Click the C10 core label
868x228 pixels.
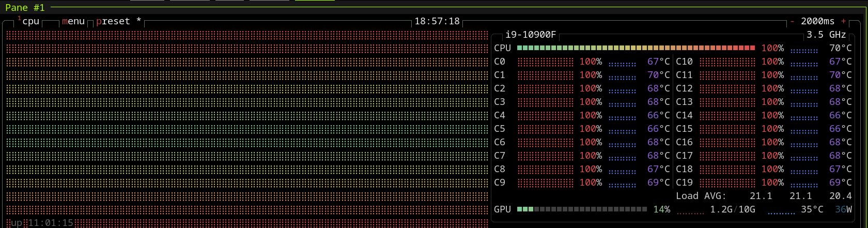[684, 62]
